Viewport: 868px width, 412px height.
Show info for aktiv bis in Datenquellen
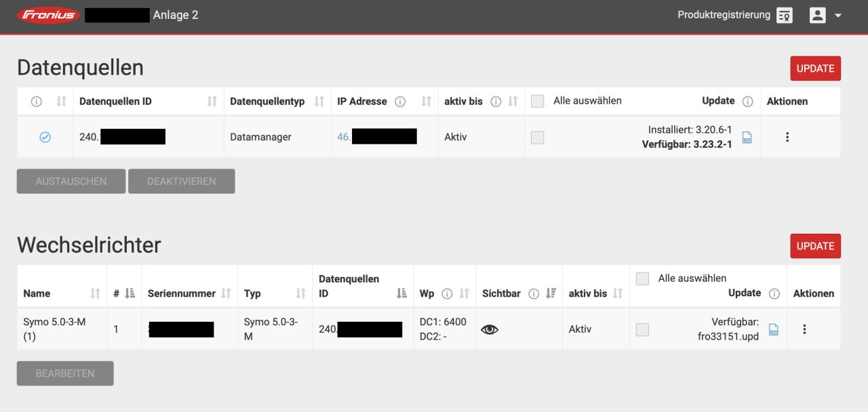pyautogui.click(x=496, y=102)
